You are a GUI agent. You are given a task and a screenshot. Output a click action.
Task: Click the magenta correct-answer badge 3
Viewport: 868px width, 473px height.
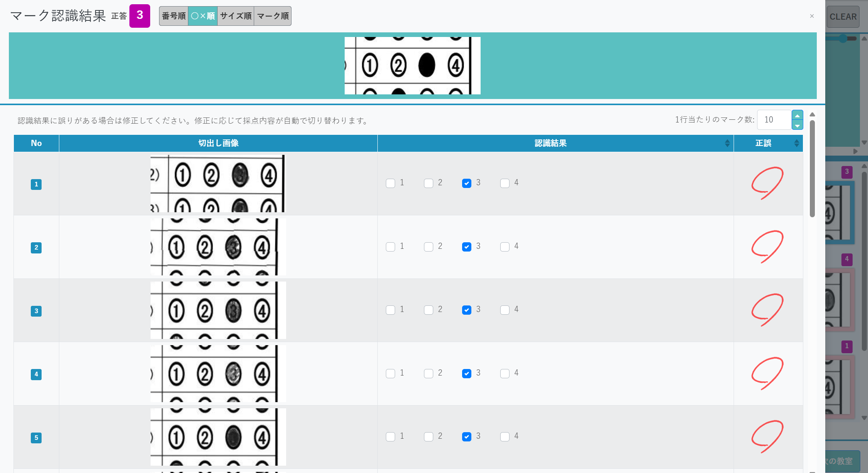click(x=139, y=16)
